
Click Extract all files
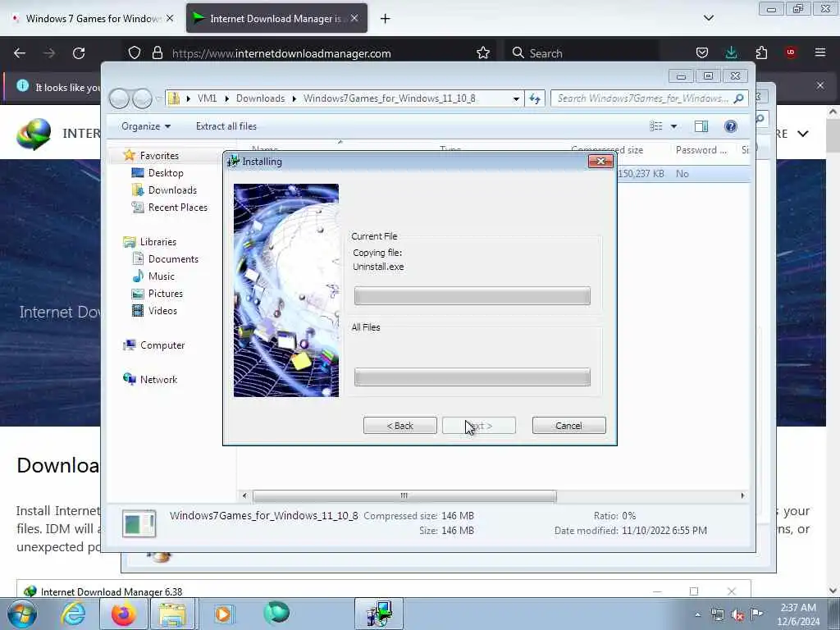(x=226, y=126)
